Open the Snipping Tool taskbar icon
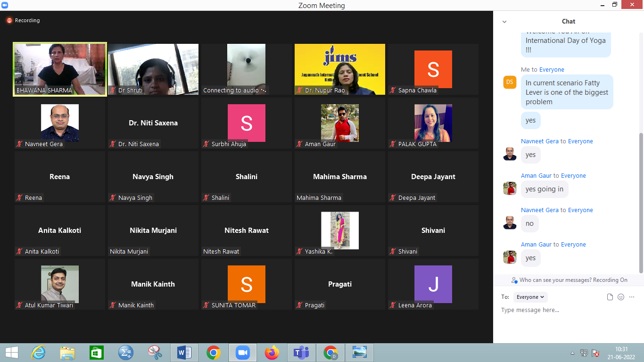644x362 pixels. [x=155, y=353]
